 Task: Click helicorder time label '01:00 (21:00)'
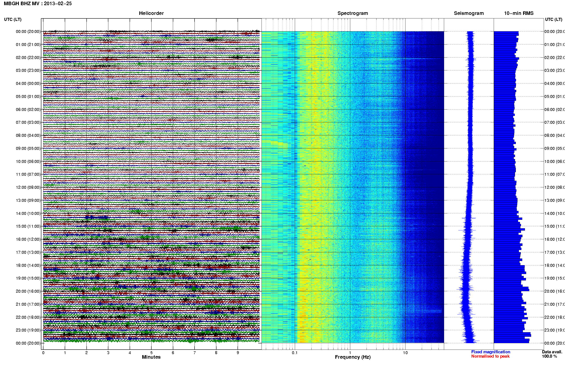28,44
